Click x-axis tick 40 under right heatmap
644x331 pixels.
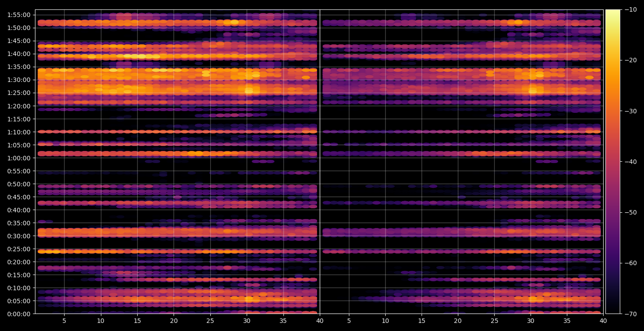tap(603, 321)
